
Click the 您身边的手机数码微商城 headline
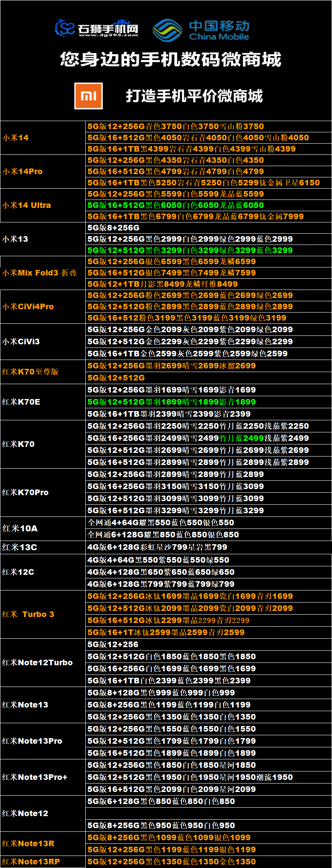(170, 59)
